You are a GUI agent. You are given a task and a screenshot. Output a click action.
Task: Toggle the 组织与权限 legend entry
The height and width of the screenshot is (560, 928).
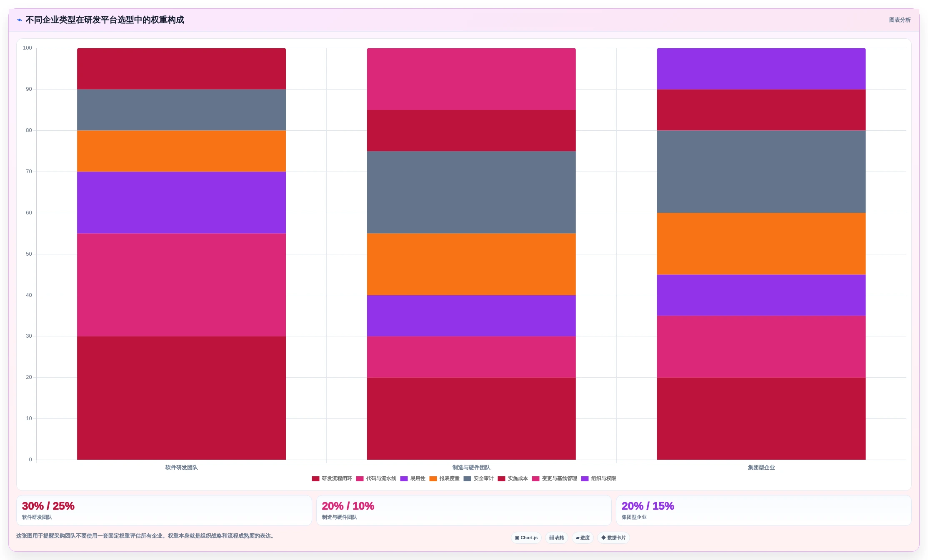tap(598, 479)
